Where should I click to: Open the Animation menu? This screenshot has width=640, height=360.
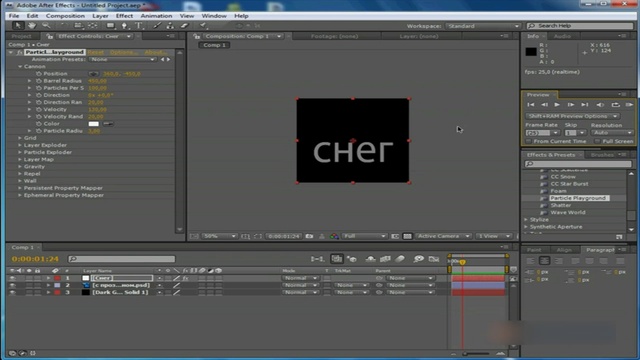pos(156,16)
